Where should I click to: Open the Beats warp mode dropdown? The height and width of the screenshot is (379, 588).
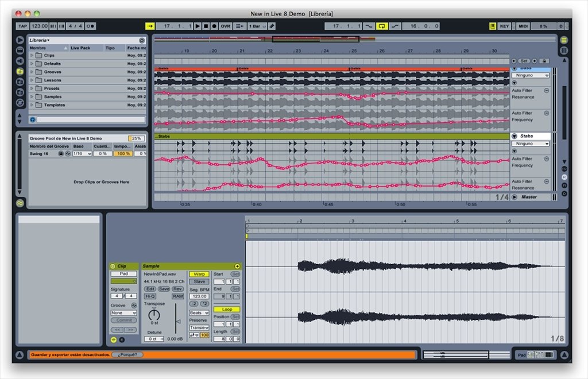[199, 312]
